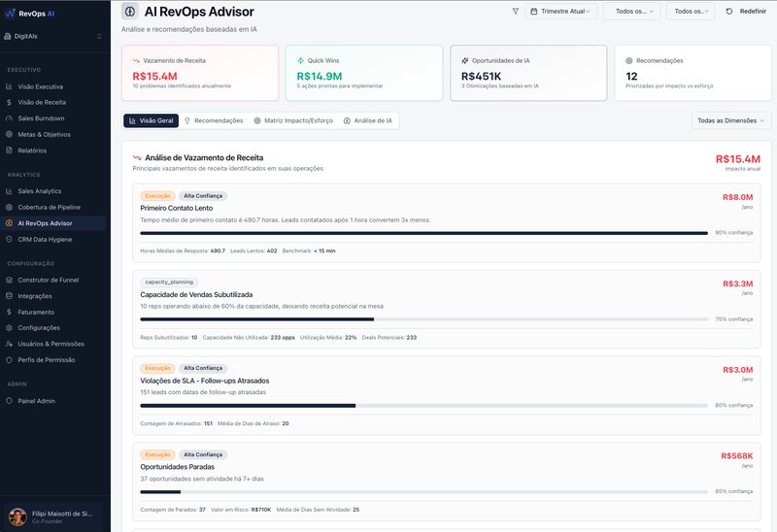777x532 pixels.
Task: Click the R$568K annual value
Action: coord(737,456)
